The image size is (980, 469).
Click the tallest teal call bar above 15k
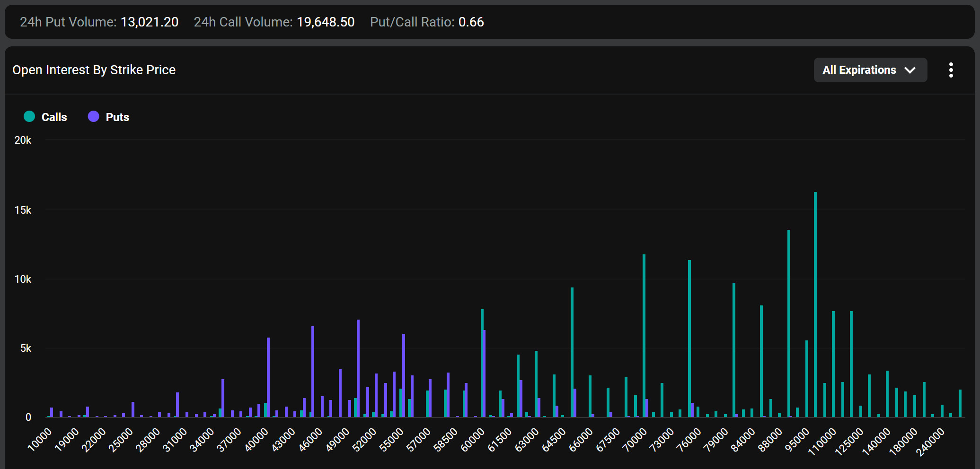click(x=815, y=304)
